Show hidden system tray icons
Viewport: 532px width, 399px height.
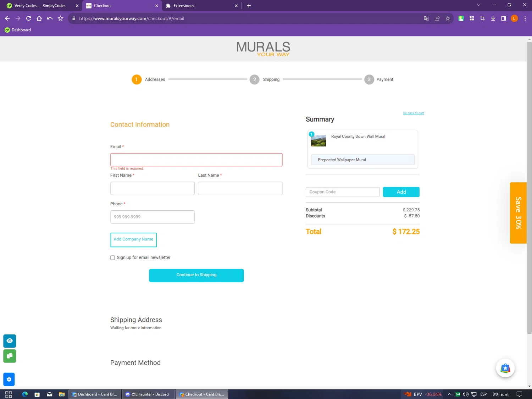tap(449, 394)
